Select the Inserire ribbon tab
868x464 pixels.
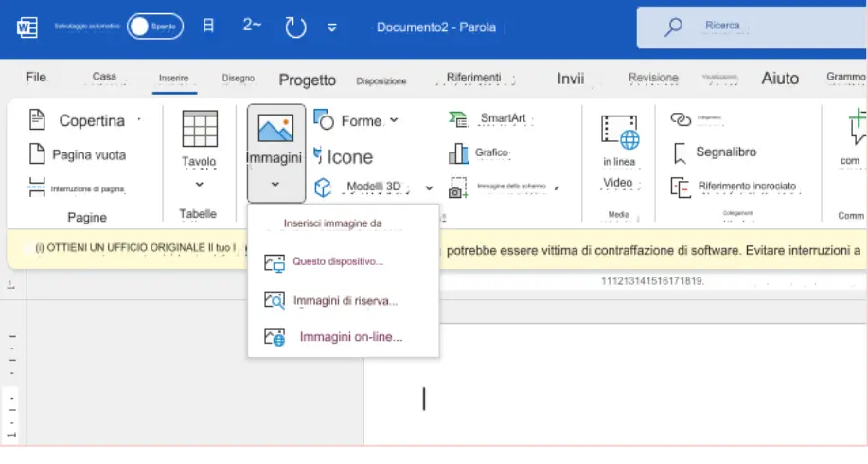click(174, 78)
